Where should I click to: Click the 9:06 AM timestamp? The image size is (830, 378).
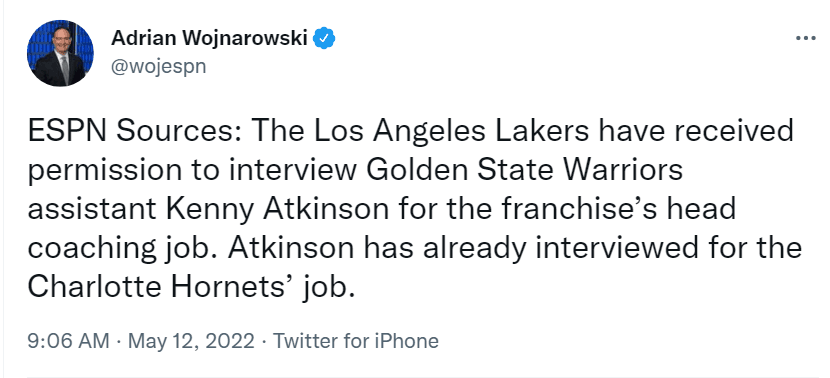68,340
